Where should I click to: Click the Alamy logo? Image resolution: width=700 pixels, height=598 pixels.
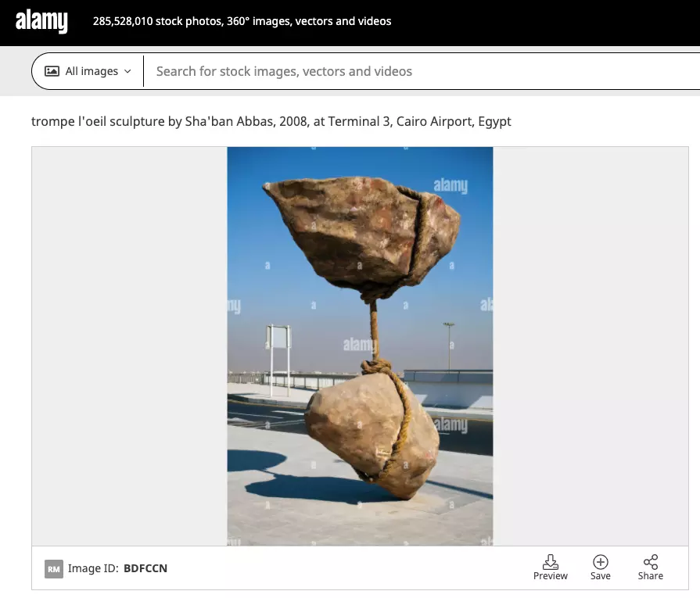[41, 21]
